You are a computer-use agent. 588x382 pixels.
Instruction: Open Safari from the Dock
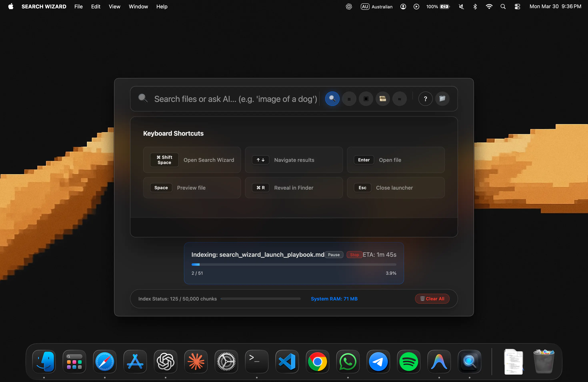click(105, 361)
